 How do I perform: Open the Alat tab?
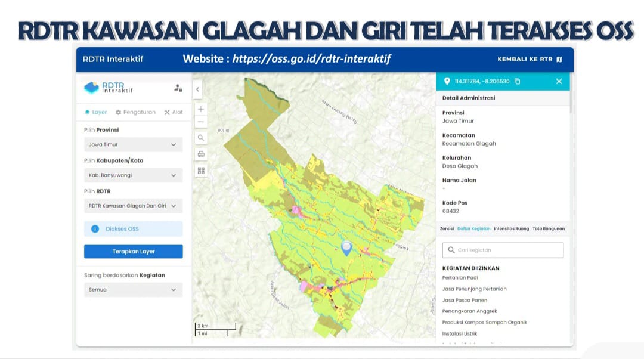click(174, 112)
